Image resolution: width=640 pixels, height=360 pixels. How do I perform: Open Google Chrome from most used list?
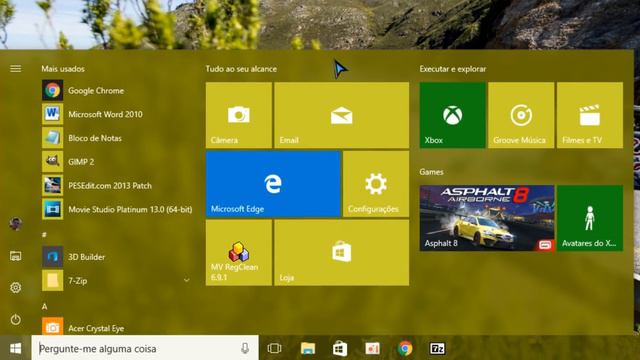(x=117, y=91)
